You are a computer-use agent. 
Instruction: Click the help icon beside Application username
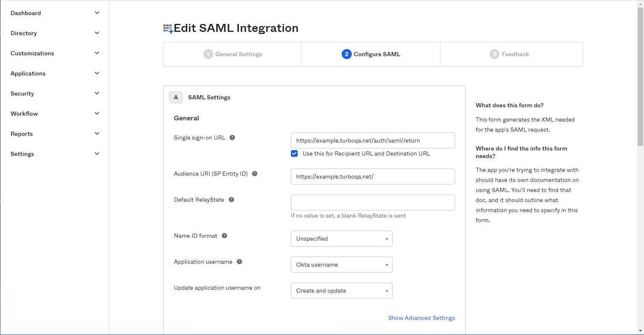[239, 261]
